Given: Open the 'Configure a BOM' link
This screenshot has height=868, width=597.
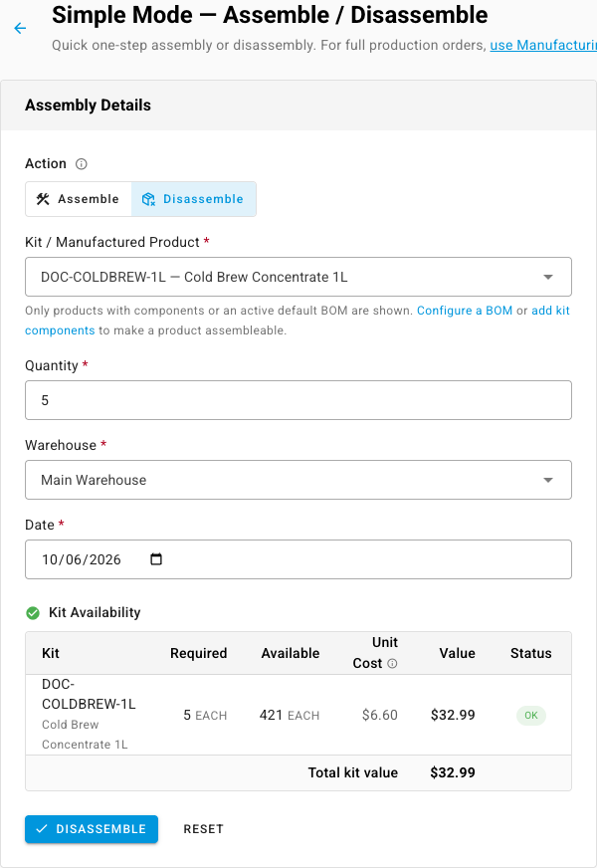Looking at the screenshot, I should click(x=465, y=311).
